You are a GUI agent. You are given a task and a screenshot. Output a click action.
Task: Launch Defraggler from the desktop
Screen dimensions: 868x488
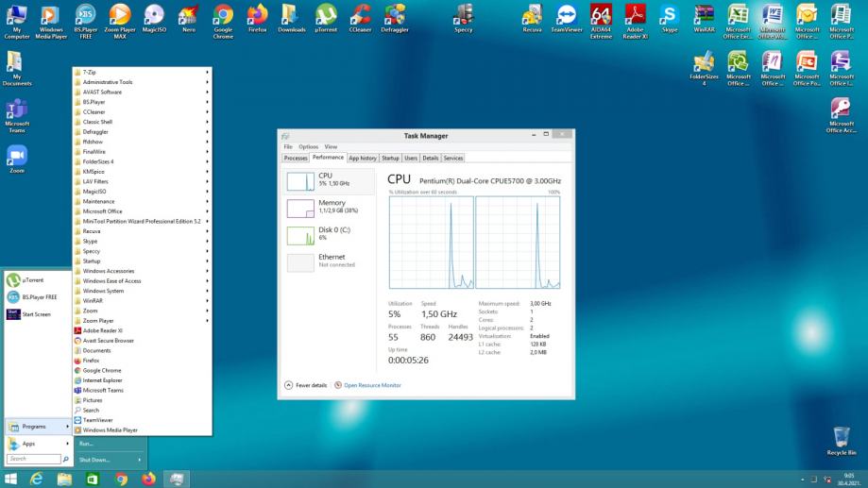click(x=394, y=15)
